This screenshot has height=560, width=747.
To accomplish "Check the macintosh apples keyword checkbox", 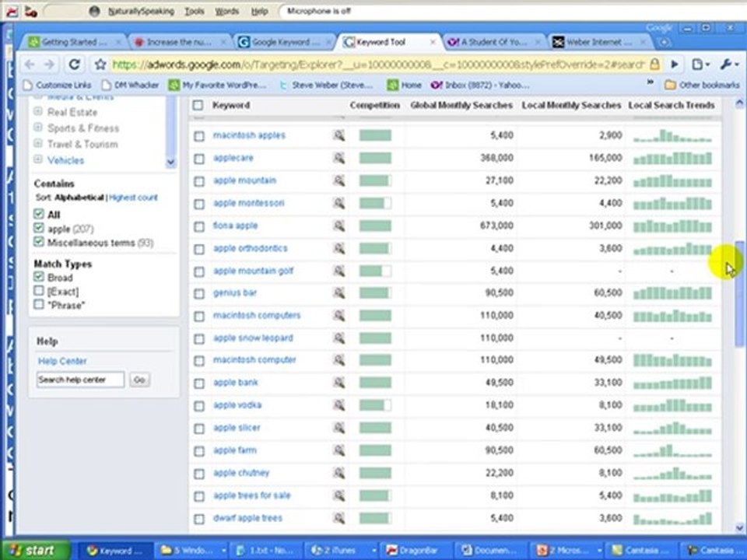I will tap(199, 136).
